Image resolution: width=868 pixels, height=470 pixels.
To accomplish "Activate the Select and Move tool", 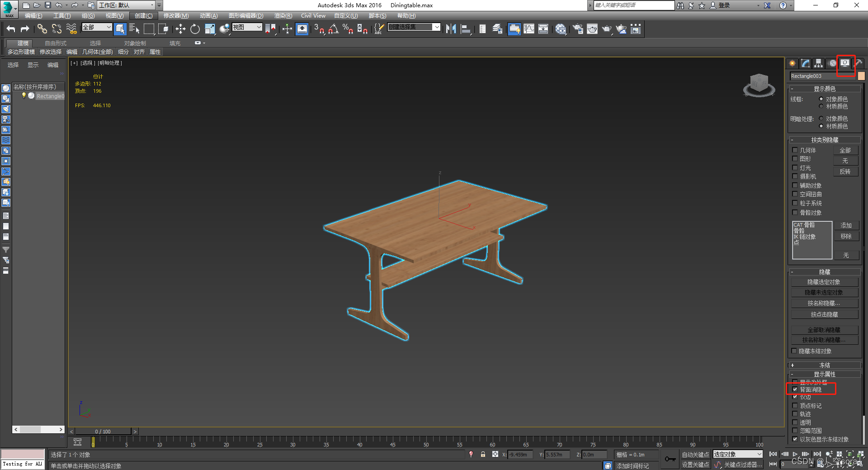I will pyautogui.click(x=181, y=28).
